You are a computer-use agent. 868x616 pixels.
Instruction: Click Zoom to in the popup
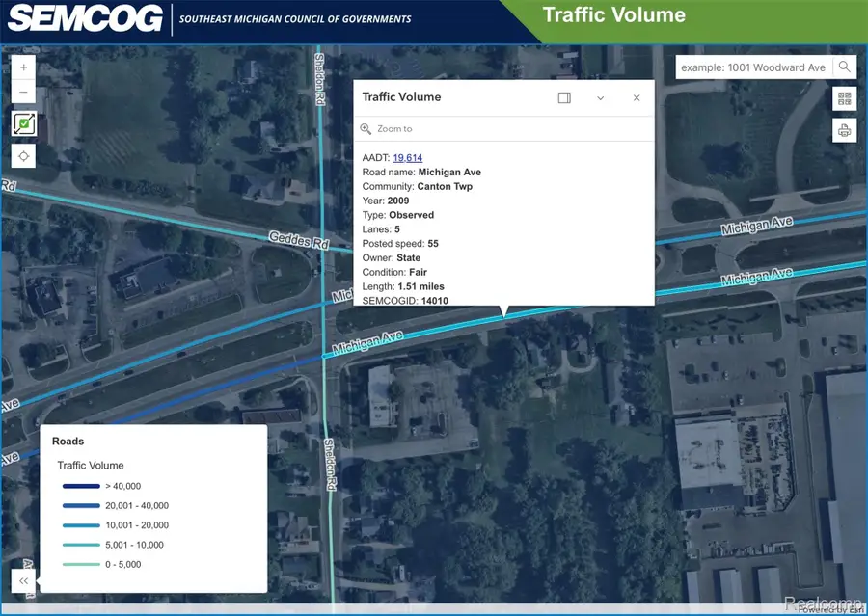point(396,128)
